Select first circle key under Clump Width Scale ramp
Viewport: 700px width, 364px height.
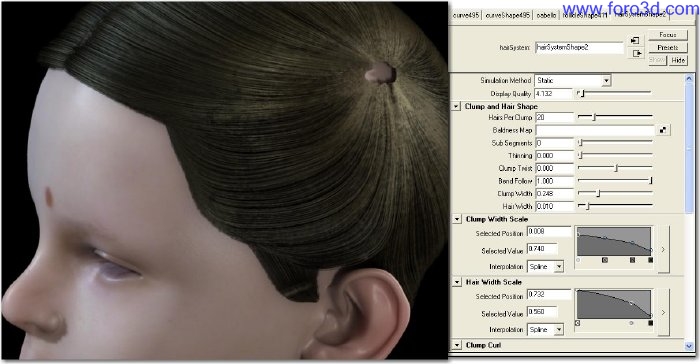[578, 259]
